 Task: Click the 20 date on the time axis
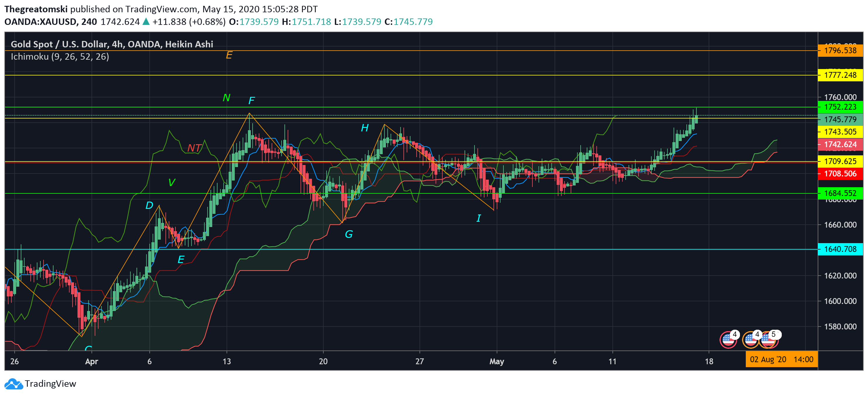point(323,361)
